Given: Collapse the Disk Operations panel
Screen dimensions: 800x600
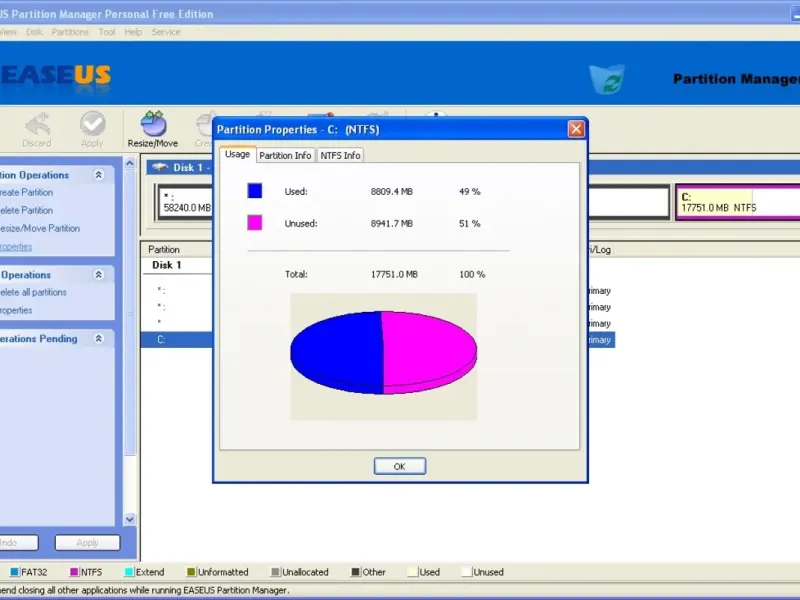Looking at the screenshot, I should coord(99,274).
